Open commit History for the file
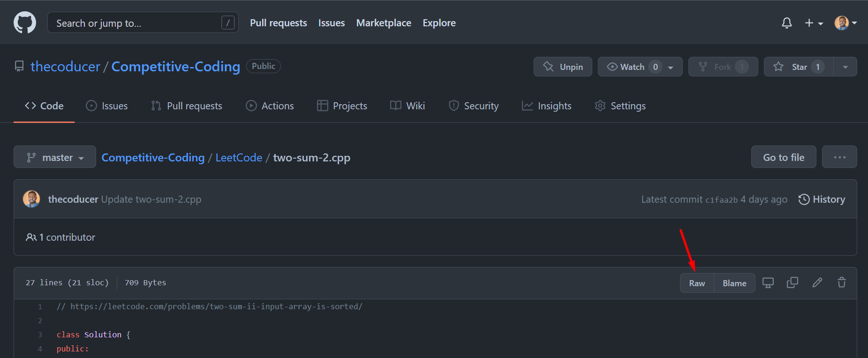The width and height of the screenshot is (868, 358). [822, 199]
